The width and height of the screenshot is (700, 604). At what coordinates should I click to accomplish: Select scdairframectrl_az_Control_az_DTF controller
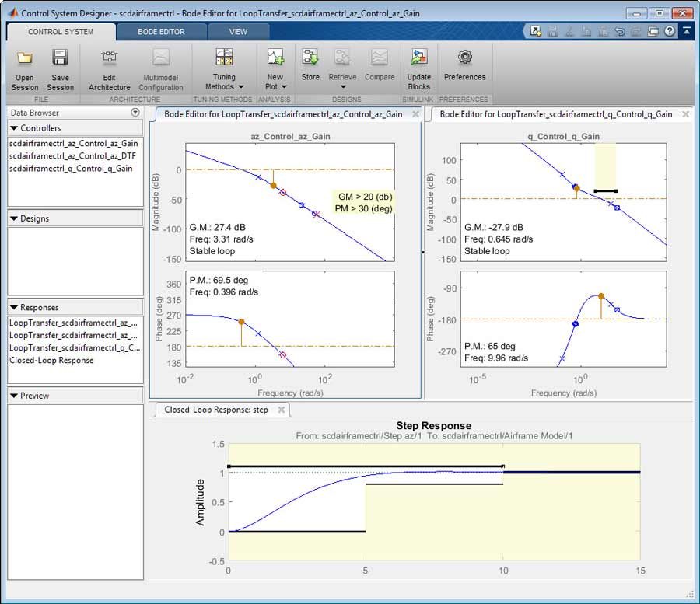[74, 155]
